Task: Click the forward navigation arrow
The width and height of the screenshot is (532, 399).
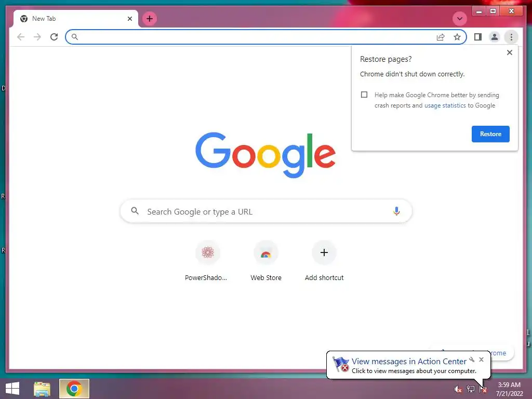Action: (37, 37)
